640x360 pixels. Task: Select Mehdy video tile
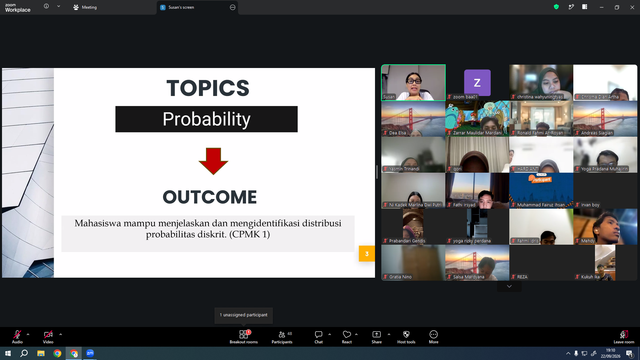[605, 227]
